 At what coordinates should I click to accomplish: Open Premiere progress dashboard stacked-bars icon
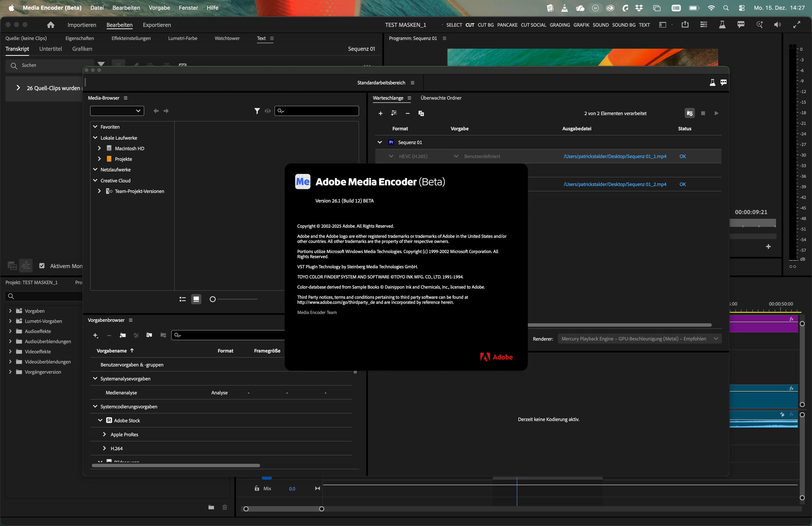[704, 25]
